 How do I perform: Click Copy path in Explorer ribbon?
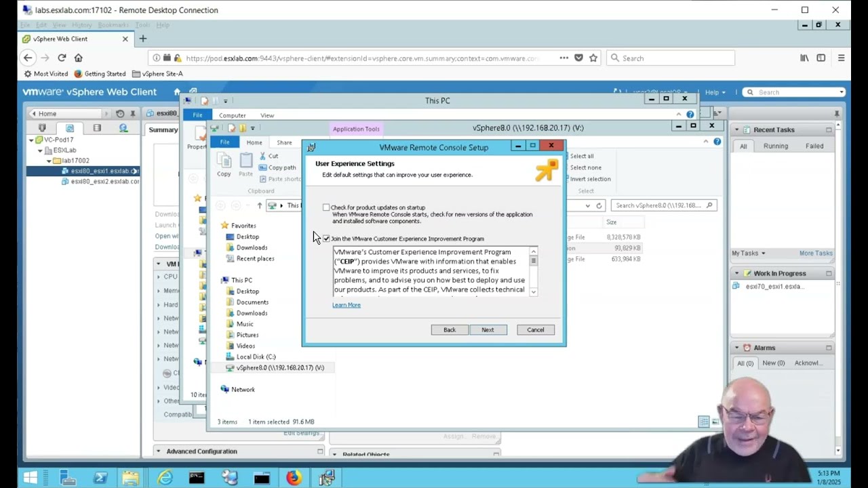277,167
